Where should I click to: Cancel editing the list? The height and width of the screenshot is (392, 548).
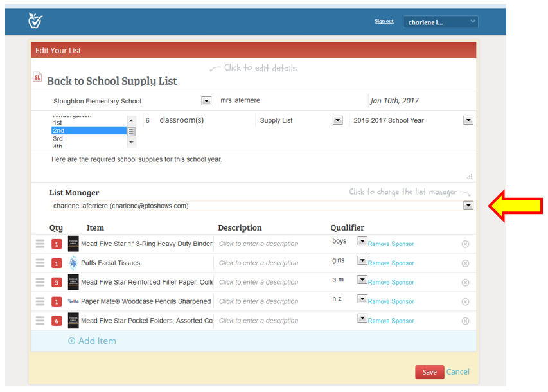pos(458,371)
